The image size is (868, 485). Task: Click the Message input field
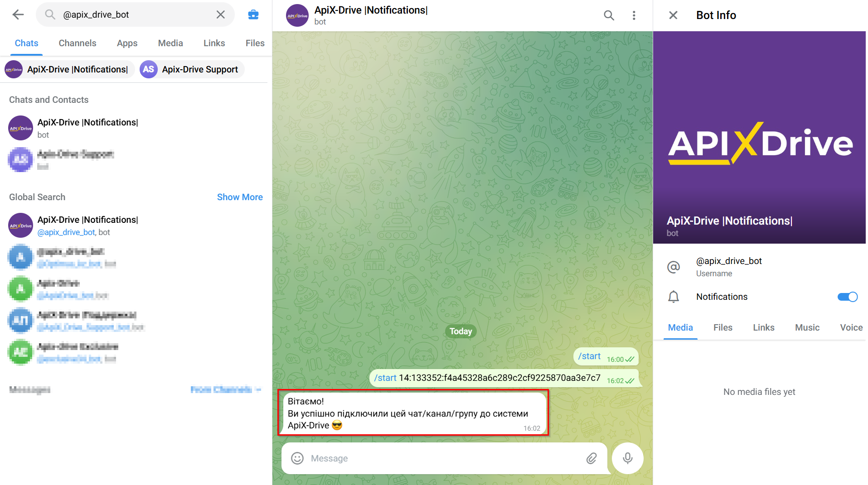(444, 458)
